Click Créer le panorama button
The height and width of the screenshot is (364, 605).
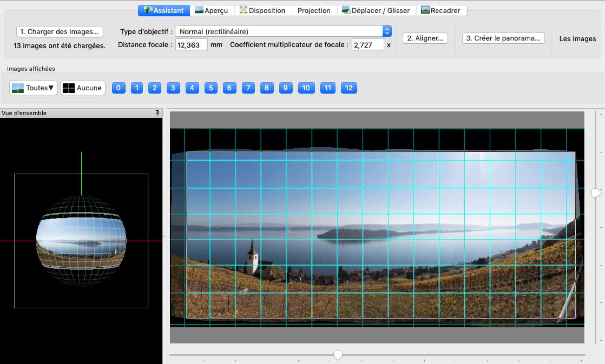pos(503,38)
